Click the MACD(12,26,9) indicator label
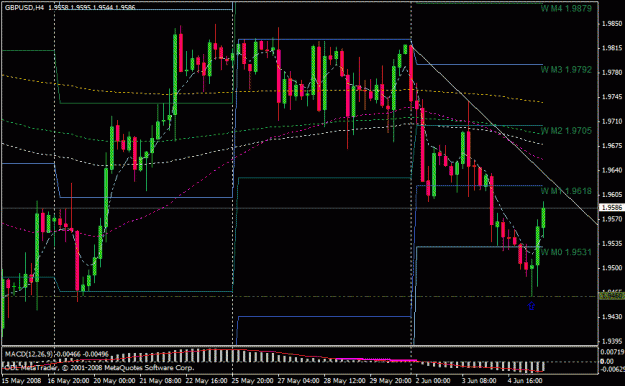 [28, 354]
